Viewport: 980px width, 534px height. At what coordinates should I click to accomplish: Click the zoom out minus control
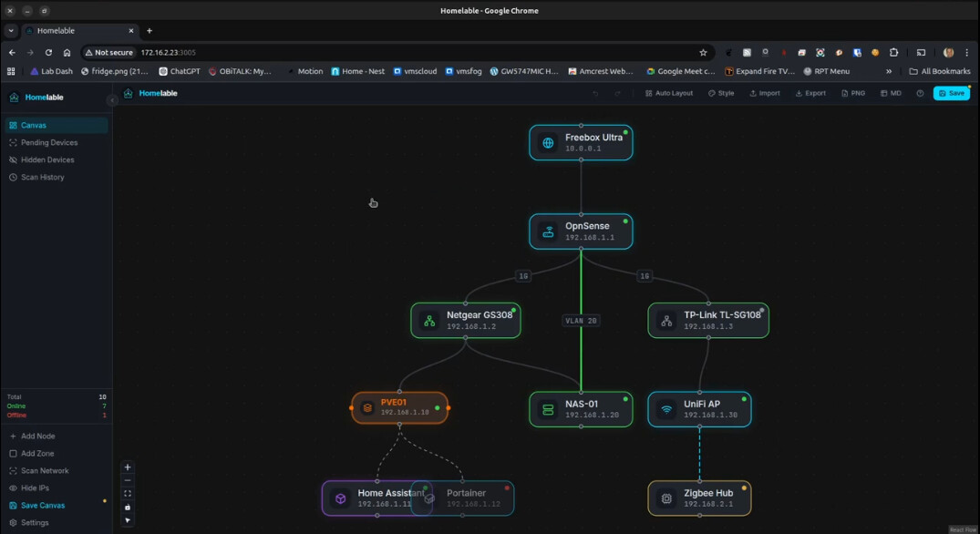tap(128, 480)
